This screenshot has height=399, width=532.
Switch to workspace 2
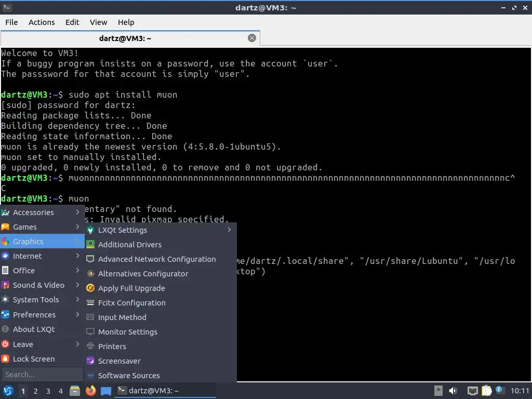36,391
